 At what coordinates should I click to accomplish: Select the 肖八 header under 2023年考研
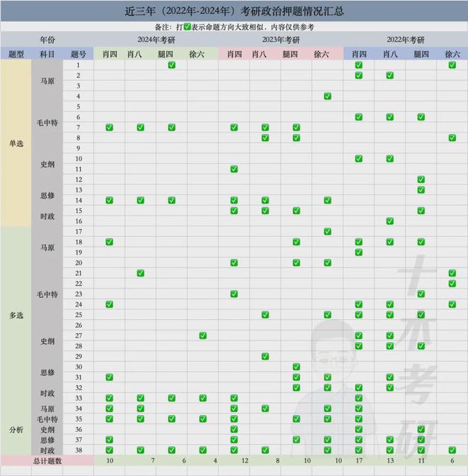(260, 55)
